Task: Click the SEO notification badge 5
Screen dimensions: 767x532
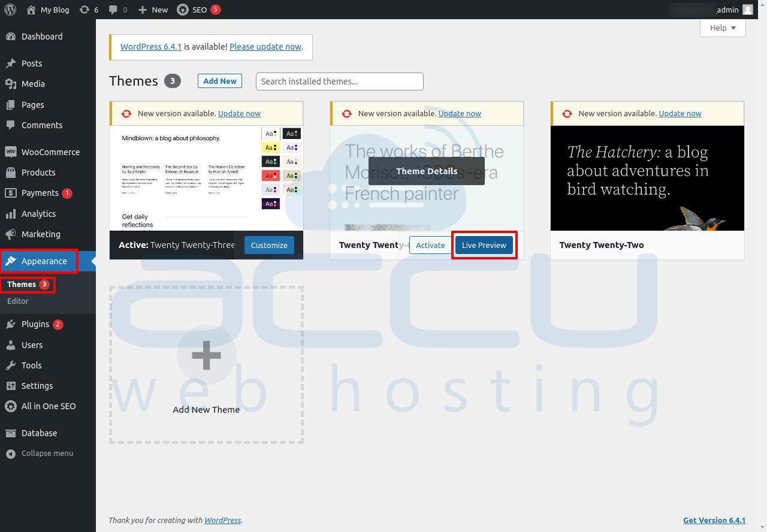Action: pyautogui.click(x=216, y=10)
